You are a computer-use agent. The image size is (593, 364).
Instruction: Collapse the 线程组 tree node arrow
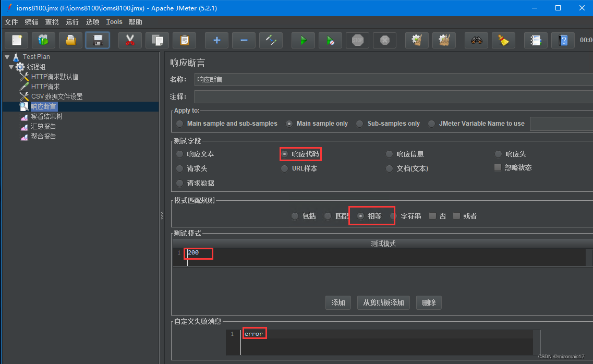11,67
